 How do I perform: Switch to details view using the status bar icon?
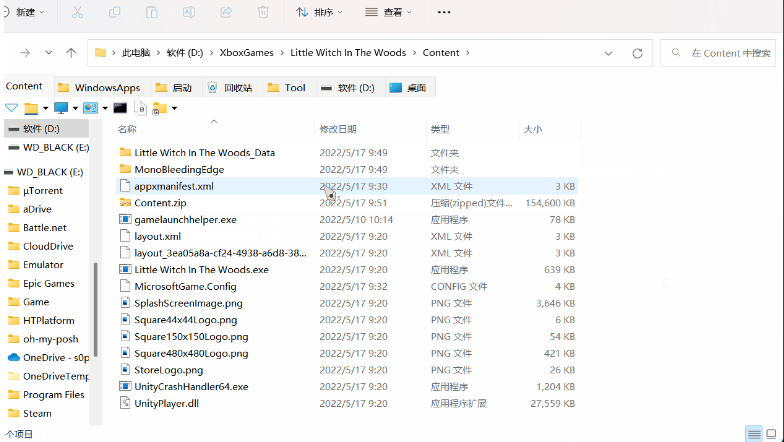coord(754,434)
